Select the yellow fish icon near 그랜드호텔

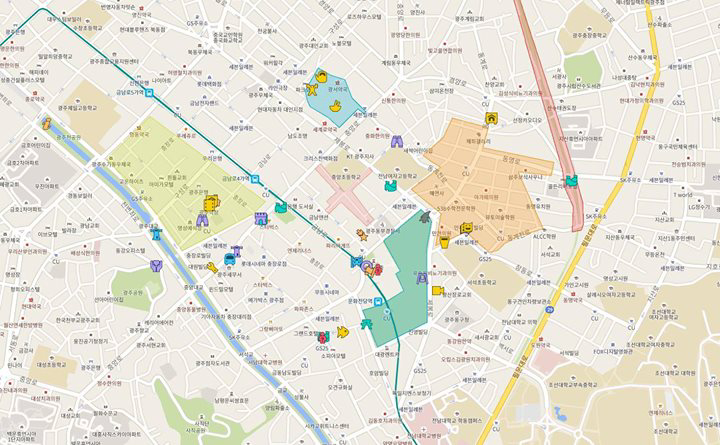[342, 332]
